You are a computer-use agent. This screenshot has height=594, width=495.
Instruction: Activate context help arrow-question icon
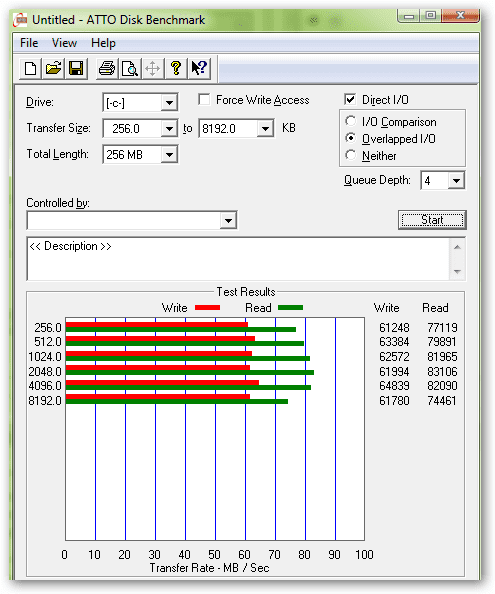coord(199,69)
